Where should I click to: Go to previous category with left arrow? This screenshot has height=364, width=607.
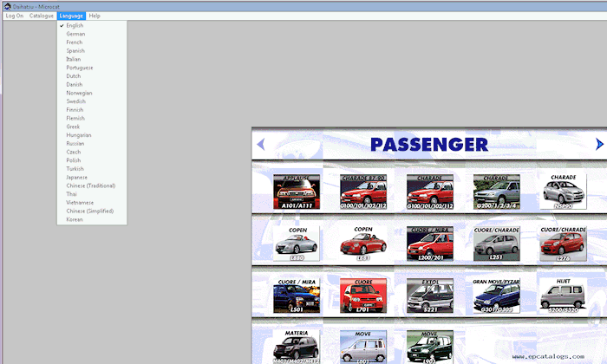tap(260, 144)
